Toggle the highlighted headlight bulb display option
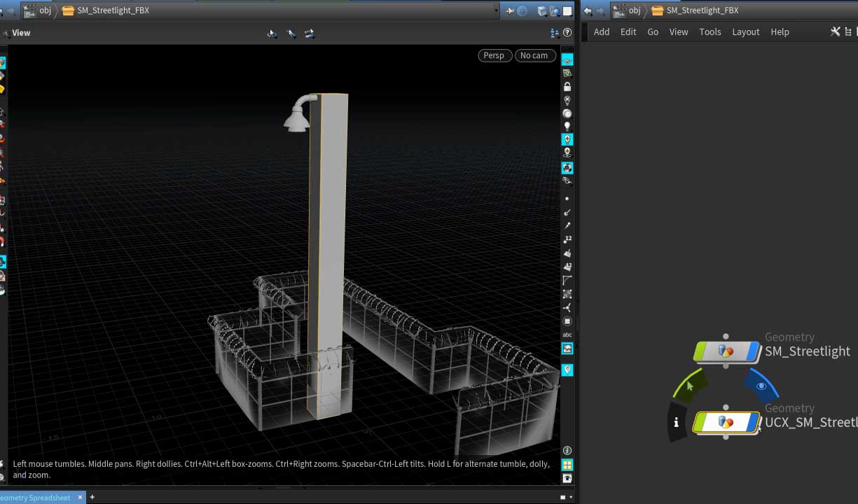This screenshot has height=504, width=858. pyautogui.click(x=567, y=139)
